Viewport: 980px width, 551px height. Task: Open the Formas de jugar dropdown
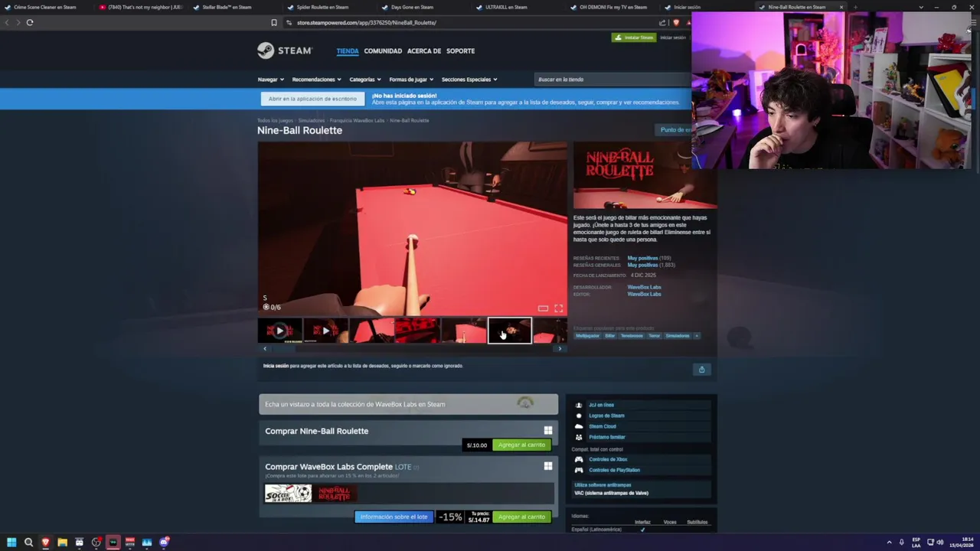411,80
